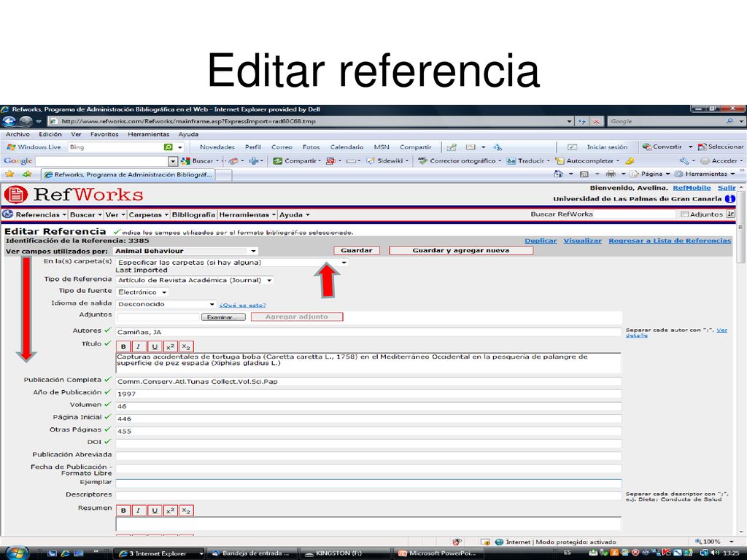Viewport: 747px width, 560px height.
Task: Open the Carpetas menu in RefWorks
Action: (x=148, y=215)
